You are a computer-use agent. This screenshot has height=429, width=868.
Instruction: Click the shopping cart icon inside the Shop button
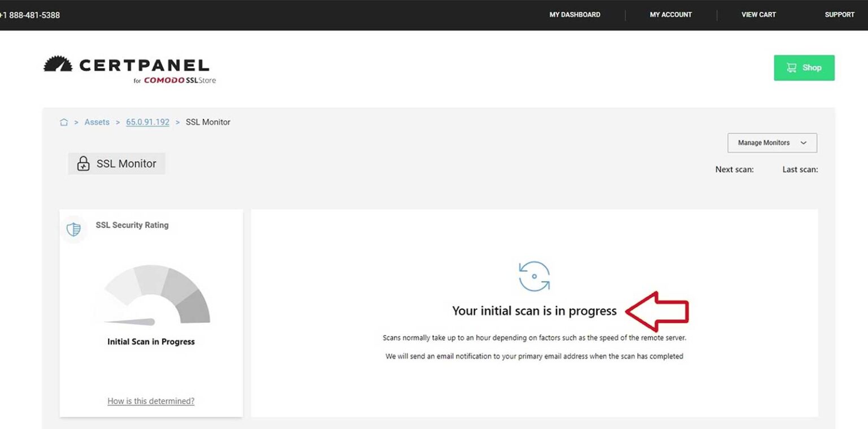tap(792, 67)
